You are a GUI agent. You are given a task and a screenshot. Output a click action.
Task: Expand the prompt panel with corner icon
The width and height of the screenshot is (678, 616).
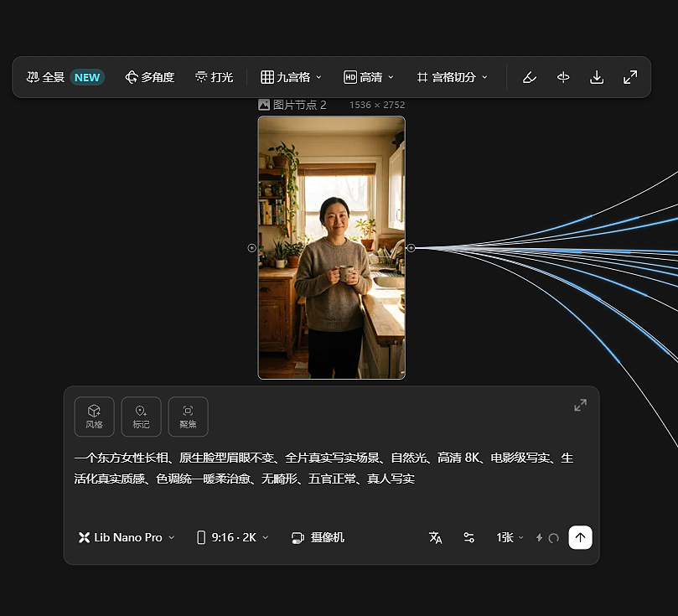(x=580, y=405)
